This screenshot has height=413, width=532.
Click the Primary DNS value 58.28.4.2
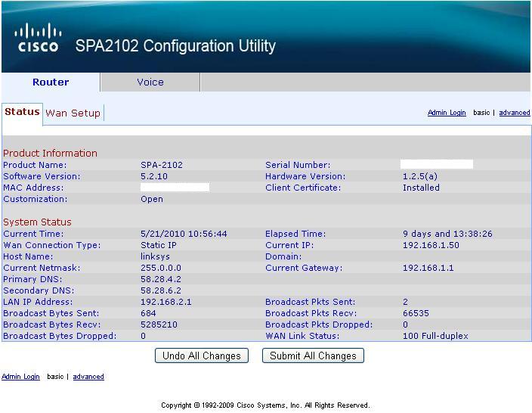coord(161,279)
